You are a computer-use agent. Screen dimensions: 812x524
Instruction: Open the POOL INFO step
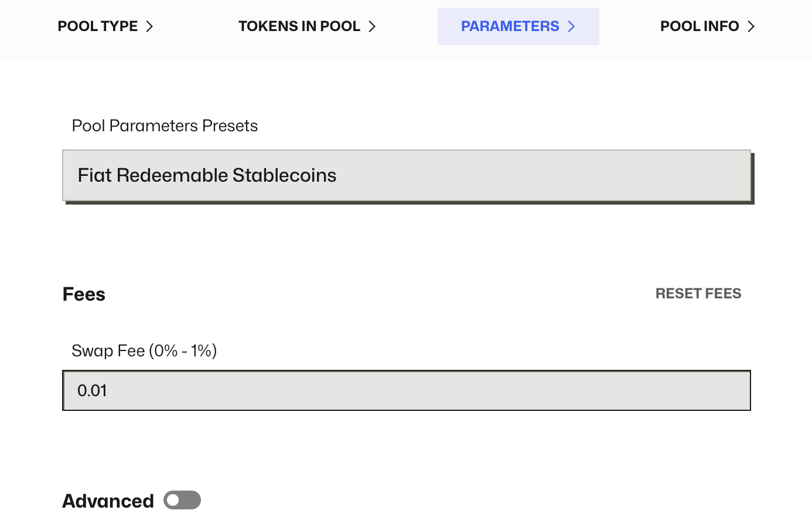699,26
